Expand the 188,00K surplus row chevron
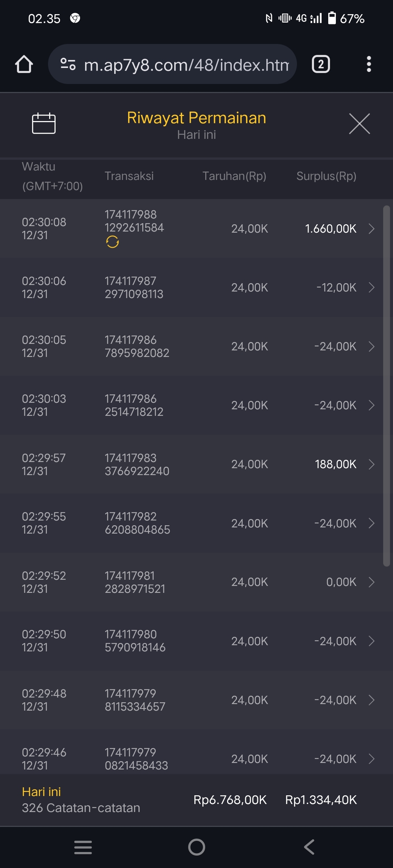 coord(371,464)
